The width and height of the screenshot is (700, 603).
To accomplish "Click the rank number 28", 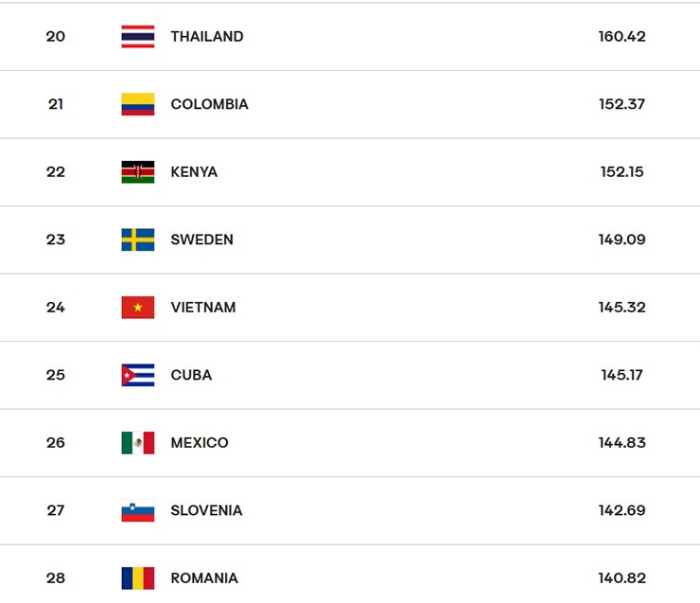I will pos(56,578).
